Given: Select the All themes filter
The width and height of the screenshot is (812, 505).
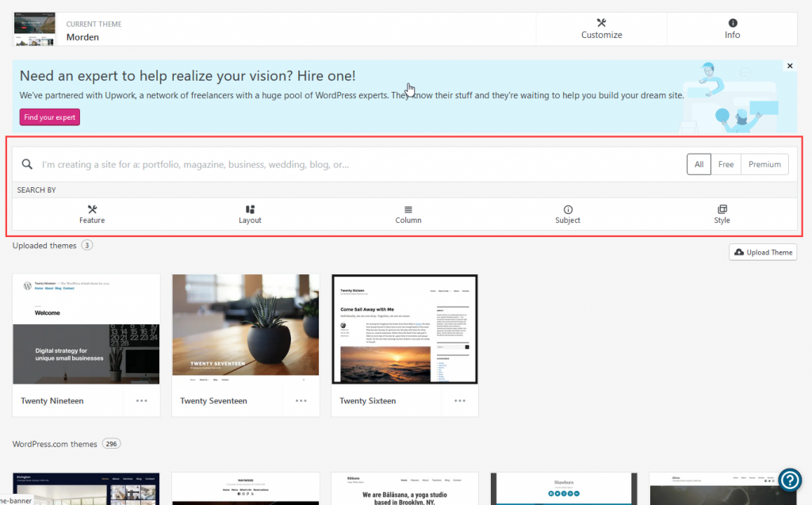Looking at the screenshot, I should [699, 164].
